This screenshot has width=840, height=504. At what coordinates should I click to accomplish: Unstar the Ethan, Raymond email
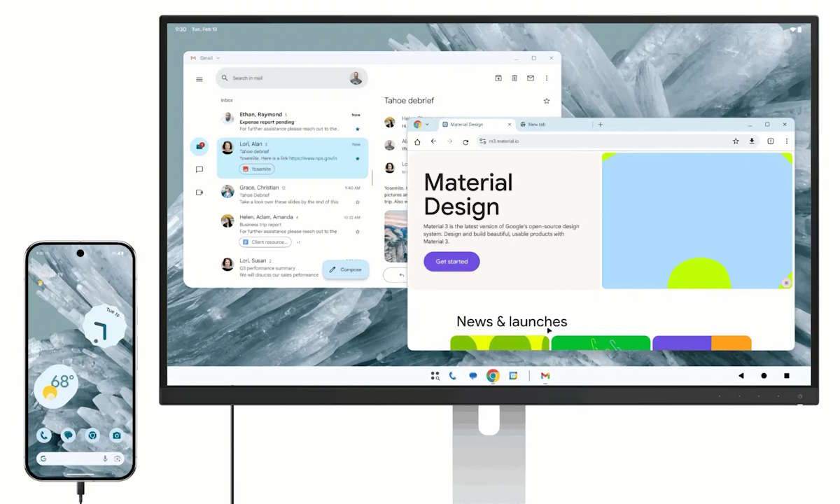357,129
